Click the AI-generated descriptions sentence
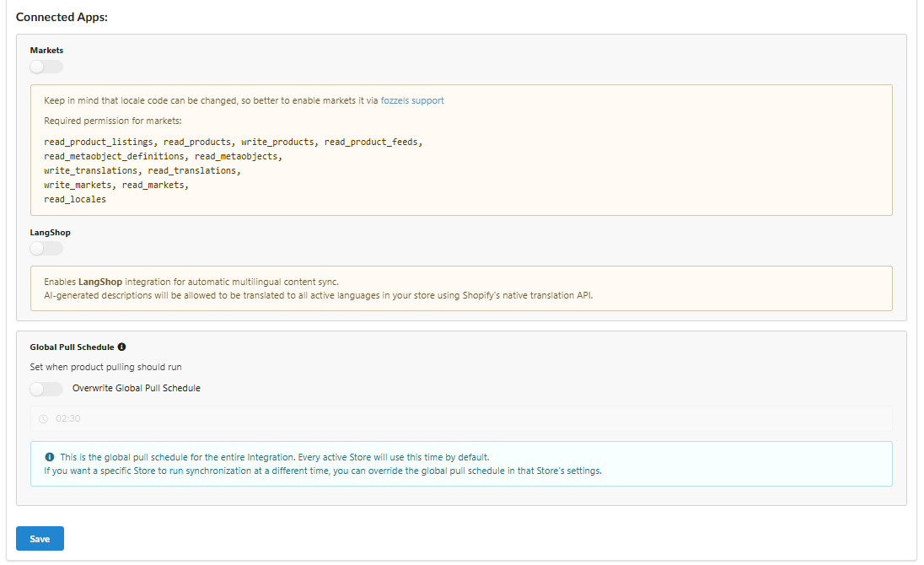Screen dimensions: 924x565 319,295
